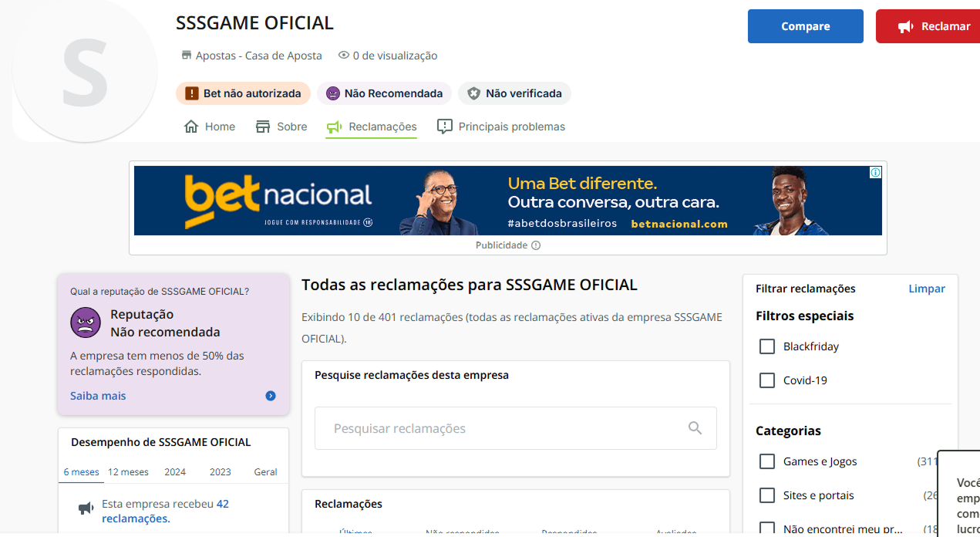The image size is (980, 537).
Task: Check the Covid-19 filter
Action: [x=767, y=380]
